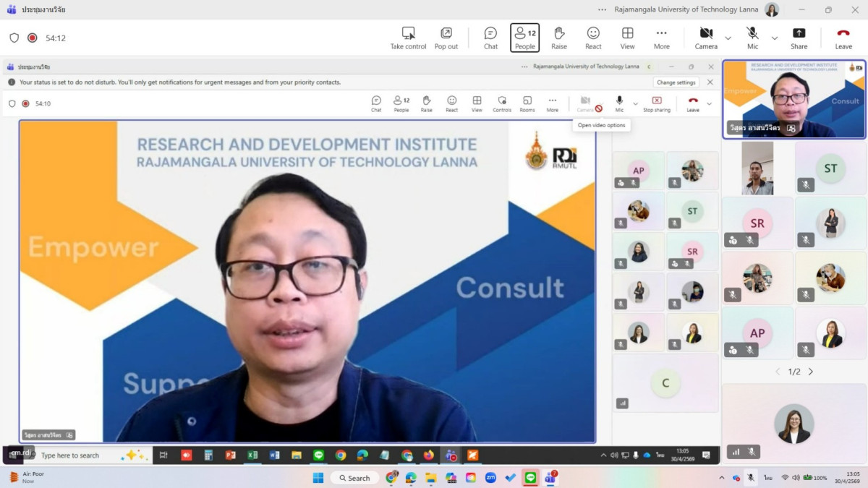Image resolution: width=868 pixels, height=488 pixels.
Task: Go to next page of participants
Action: pyautogui.click(x=811, y=372)
